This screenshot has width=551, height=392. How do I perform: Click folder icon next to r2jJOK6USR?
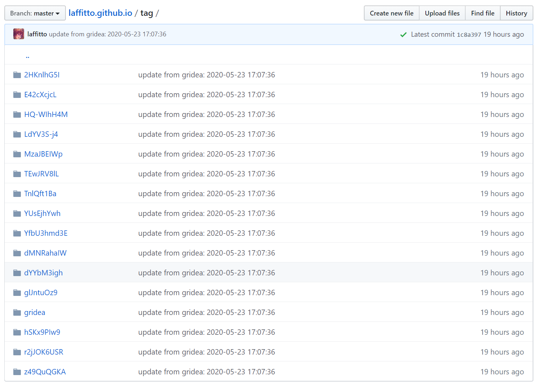click(x=17, y=352)
